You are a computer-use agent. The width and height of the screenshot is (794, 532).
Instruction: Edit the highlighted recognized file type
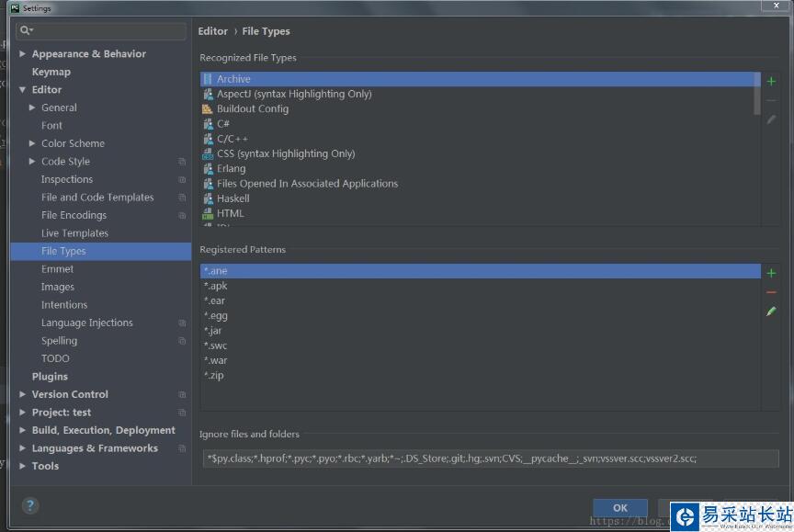pos(771,119)
